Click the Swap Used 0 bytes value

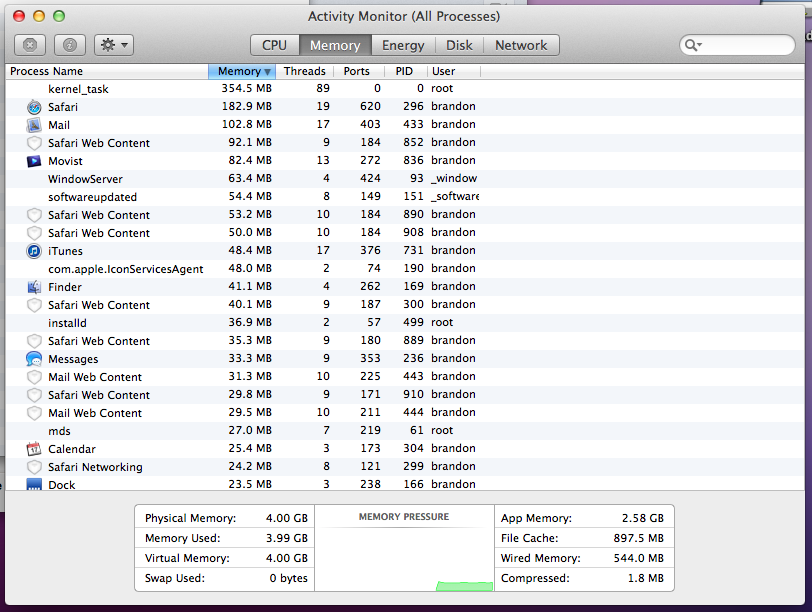pos(288,578)
